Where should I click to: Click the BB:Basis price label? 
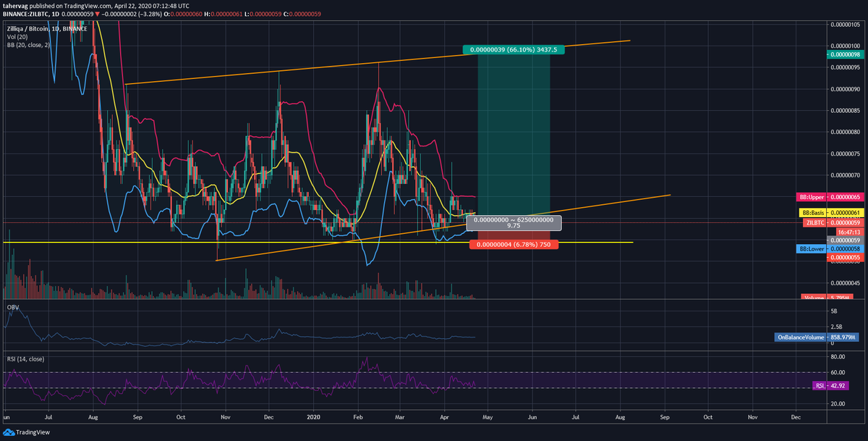click(830, 212)
